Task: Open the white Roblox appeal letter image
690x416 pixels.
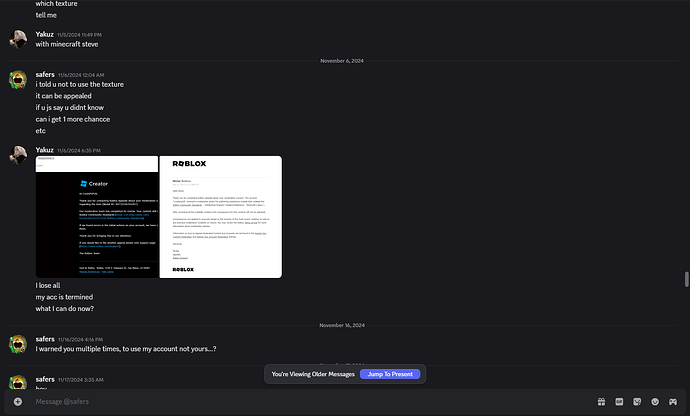Action: 220,217
